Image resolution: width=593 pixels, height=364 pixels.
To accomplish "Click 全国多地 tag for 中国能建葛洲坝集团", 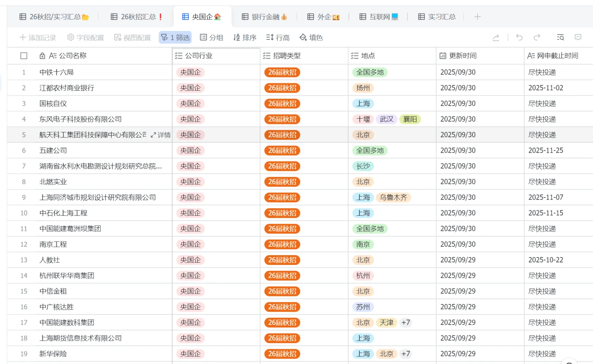I will click(x=370, y=229).
